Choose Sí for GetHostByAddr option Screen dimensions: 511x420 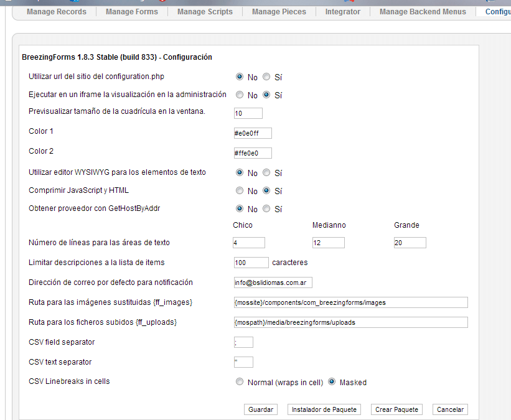pos(266,208)
